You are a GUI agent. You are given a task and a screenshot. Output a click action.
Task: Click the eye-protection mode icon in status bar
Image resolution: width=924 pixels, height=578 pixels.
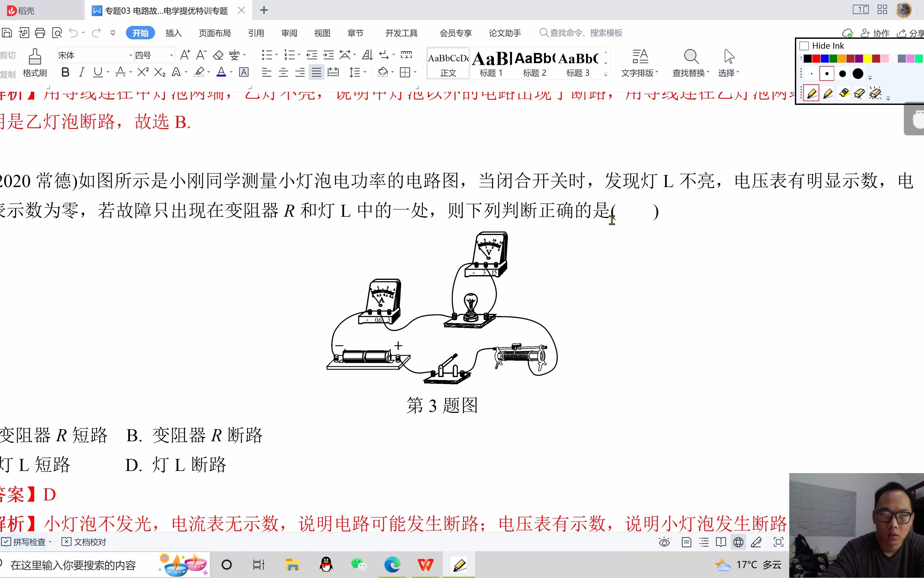pyautogui.click(x=664, y=542)
